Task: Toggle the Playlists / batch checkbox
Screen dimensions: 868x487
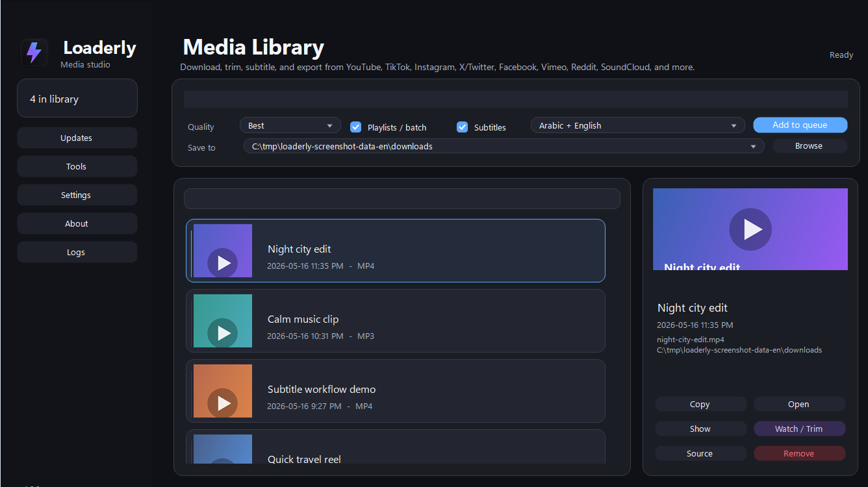Action: tap(355, 127)
